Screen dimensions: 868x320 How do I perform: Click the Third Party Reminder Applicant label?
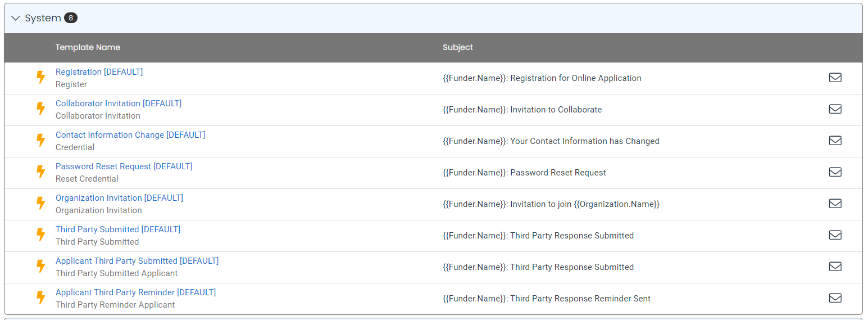(x=115, y=305)
